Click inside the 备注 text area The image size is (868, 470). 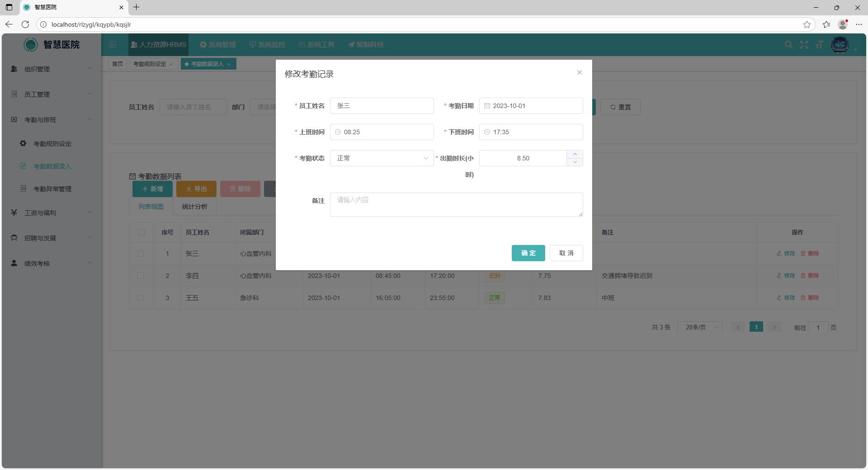457,204
